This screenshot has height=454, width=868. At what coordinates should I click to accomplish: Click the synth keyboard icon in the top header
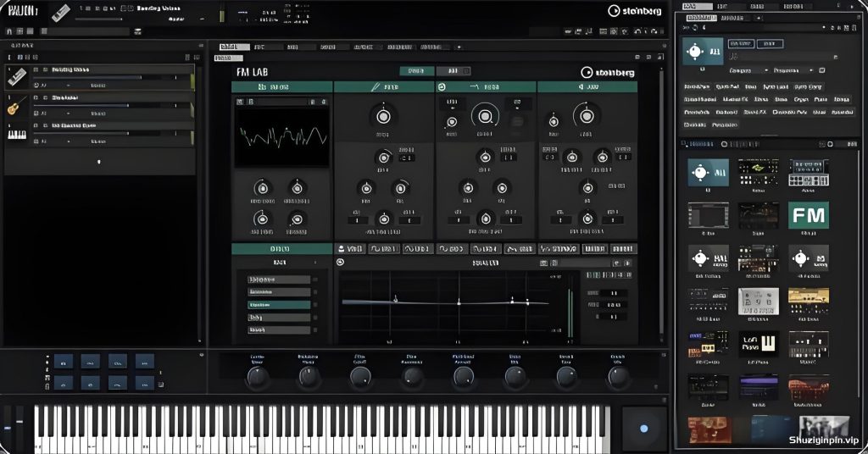(x=61, y=14)
